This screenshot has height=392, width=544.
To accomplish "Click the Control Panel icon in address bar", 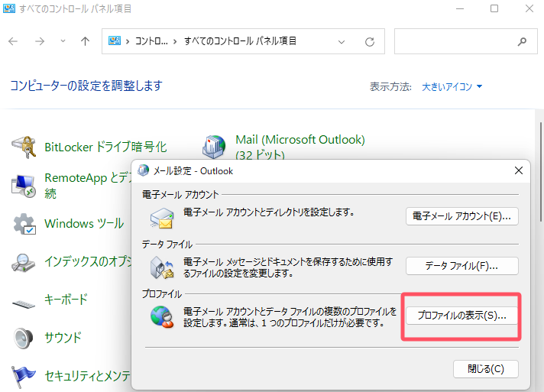I will (x=115, y=41).
